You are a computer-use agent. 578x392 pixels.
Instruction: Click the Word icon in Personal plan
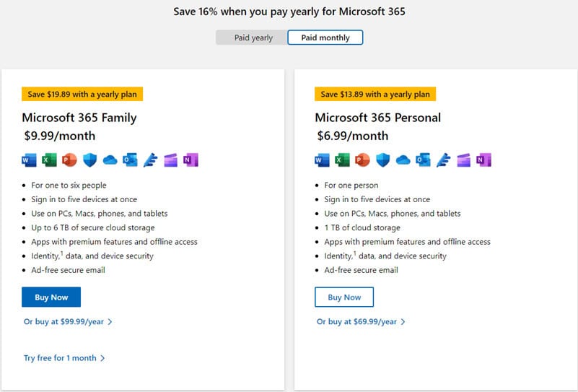[322, 160]
